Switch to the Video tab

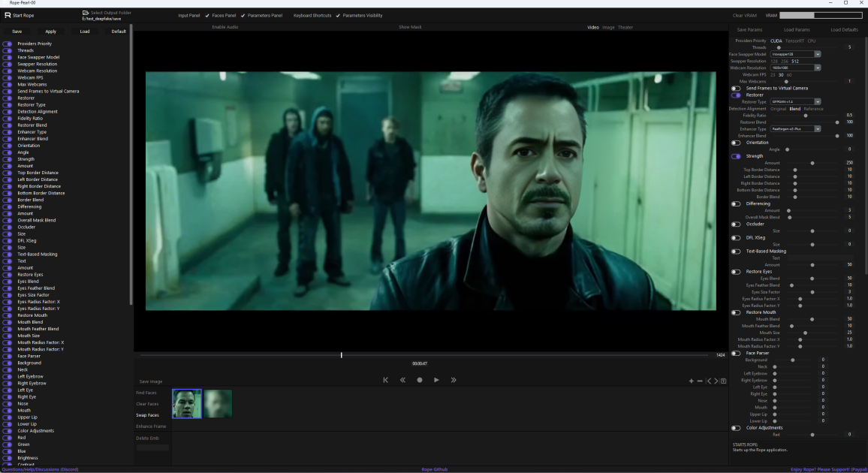[x=593, y=27]
